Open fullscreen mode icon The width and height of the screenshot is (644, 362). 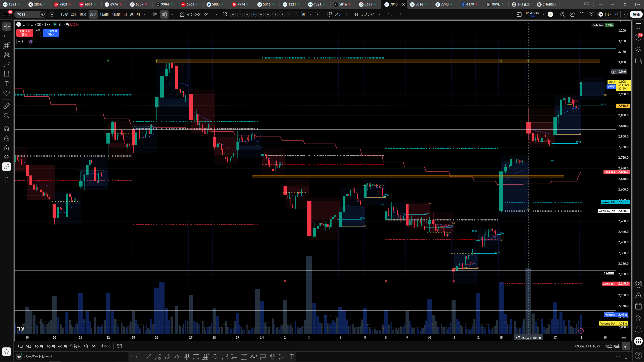(x=582, y=14)
